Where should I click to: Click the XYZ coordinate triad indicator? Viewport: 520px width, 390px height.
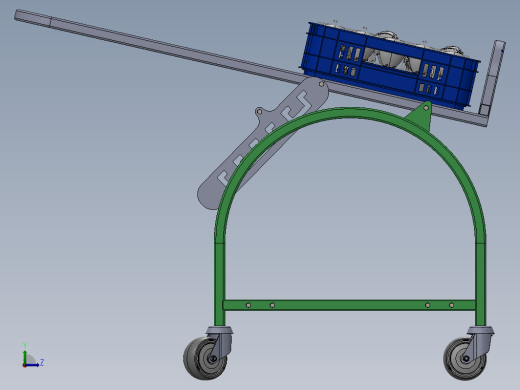pyautogui.click(x=32, y=356)
